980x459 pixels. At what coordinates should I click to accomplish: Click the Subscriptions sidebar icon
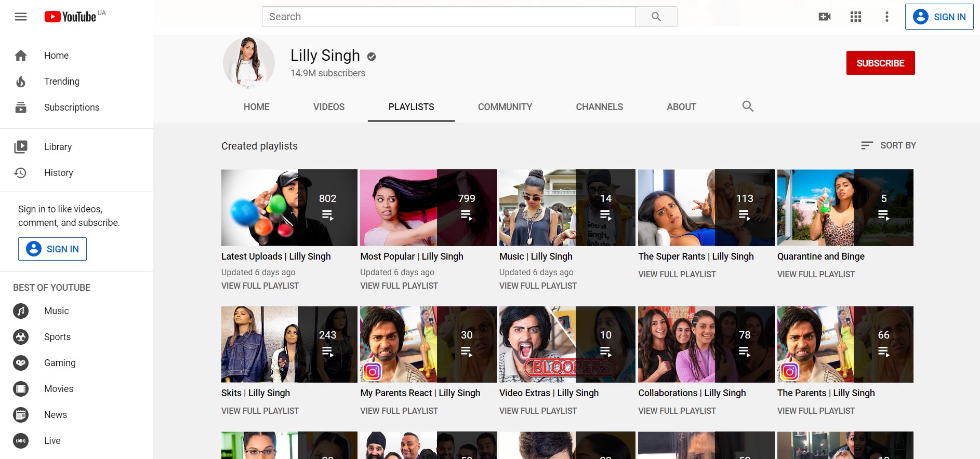point(21,107)
